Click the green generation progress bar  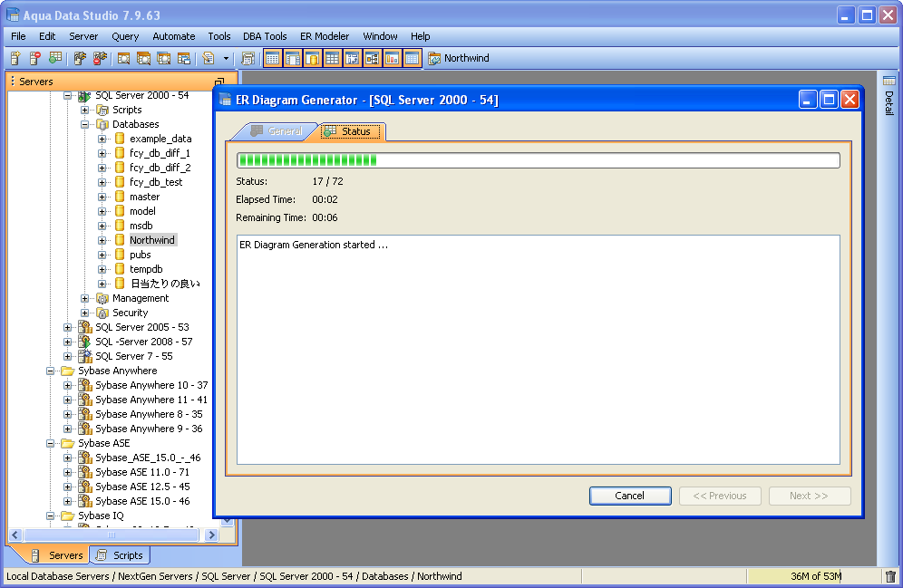(538, 160)
